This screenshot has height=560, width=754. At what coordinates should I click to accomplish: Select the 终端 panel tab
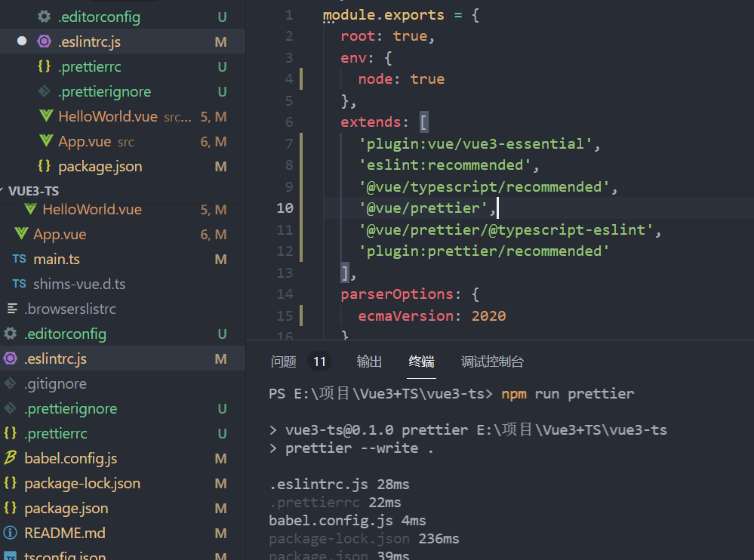(421, 362)
